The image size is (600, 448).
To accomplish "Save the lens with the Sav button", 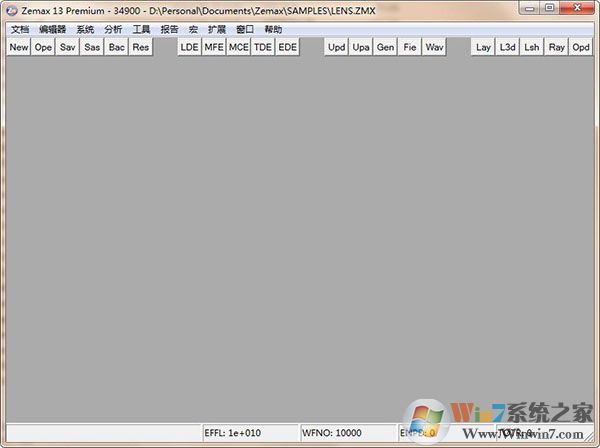I will click(x=67, y=47).
